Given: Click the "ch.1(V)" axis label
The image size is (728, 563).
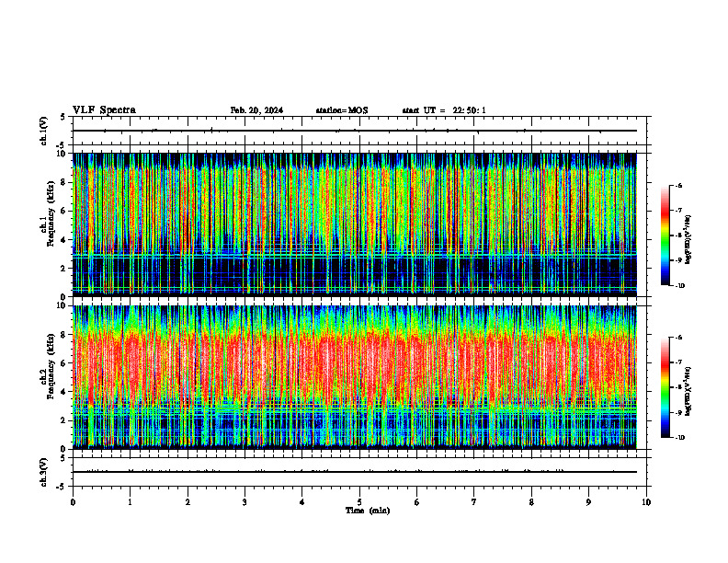Looking at the screenshot, I should (43, 131).
